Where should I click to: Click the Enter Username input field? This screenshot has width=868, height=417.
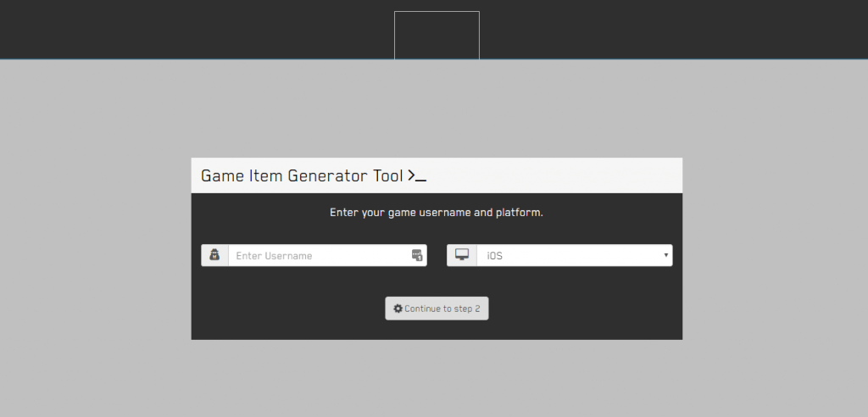click(327, 255)
